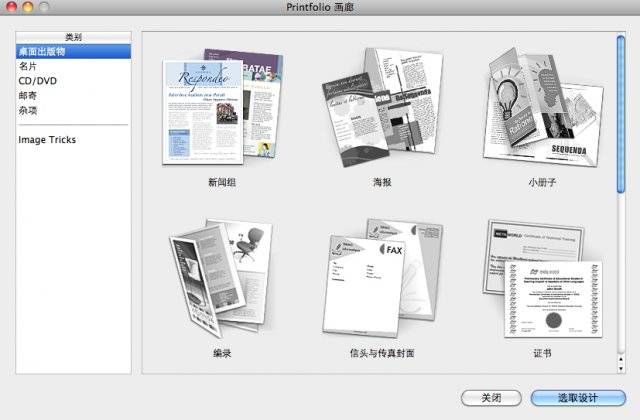Zoom the window with green button
640x420 pixels.
pos(46,8)
